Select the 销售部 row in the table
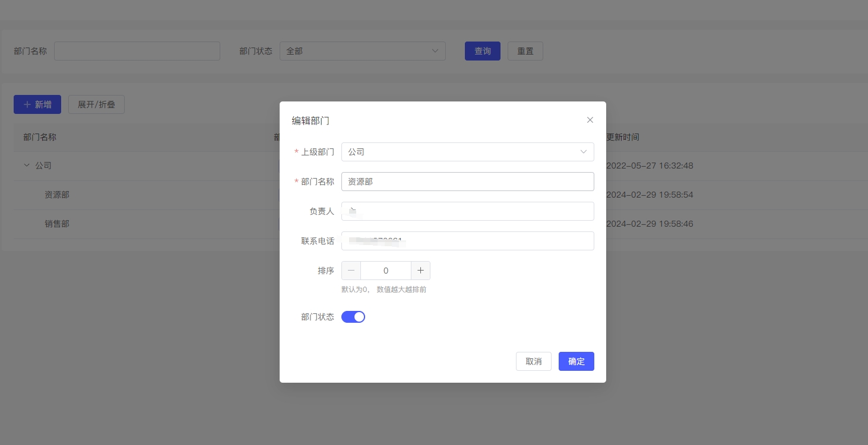Screen dimensions: 868x445 pyautogui.click(x=57, y=224)
